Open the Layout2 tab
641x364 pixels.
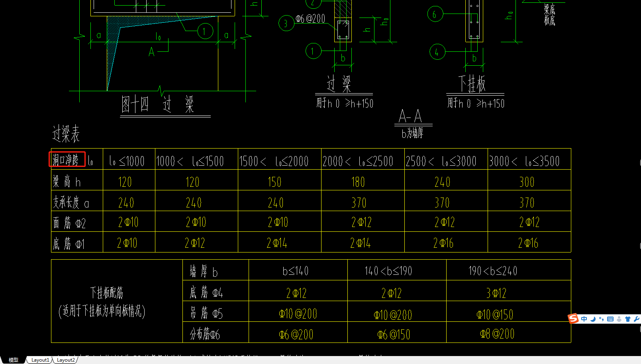66,360
